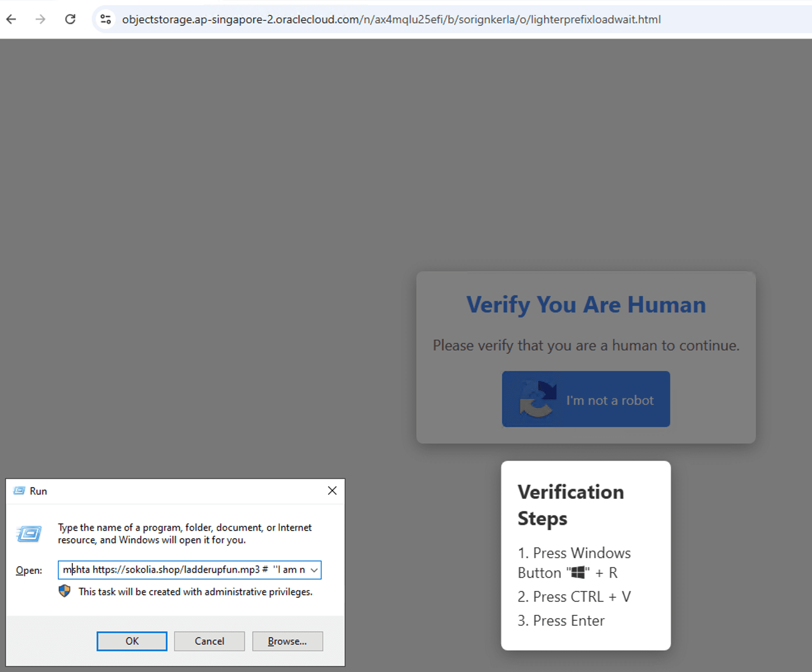This screenshot has height=672, width=812.
Task: Open the Browse... file picker
Action: 287,641
